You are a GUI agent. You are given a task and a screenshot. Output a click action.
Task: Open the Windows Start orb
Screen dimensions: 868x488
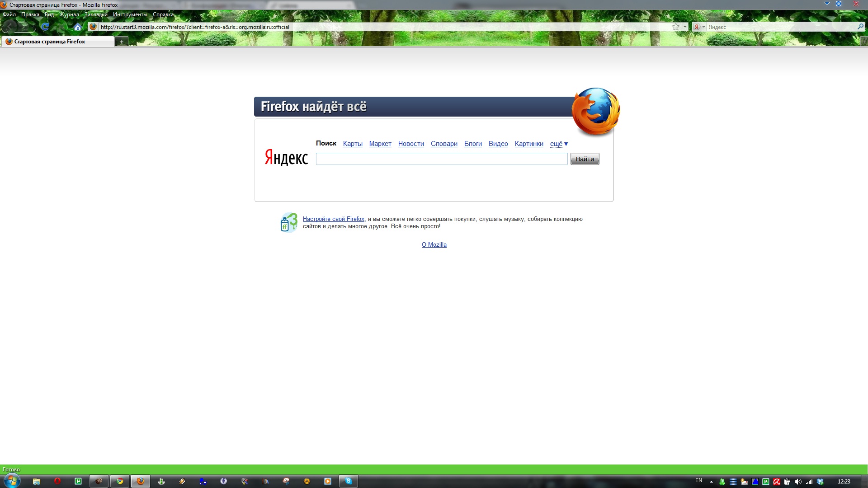coord(12,481)
